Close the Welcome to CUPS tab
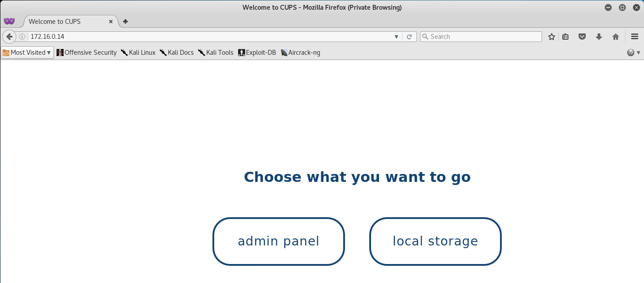The image size is (644, 283). [x=111, y=21]
